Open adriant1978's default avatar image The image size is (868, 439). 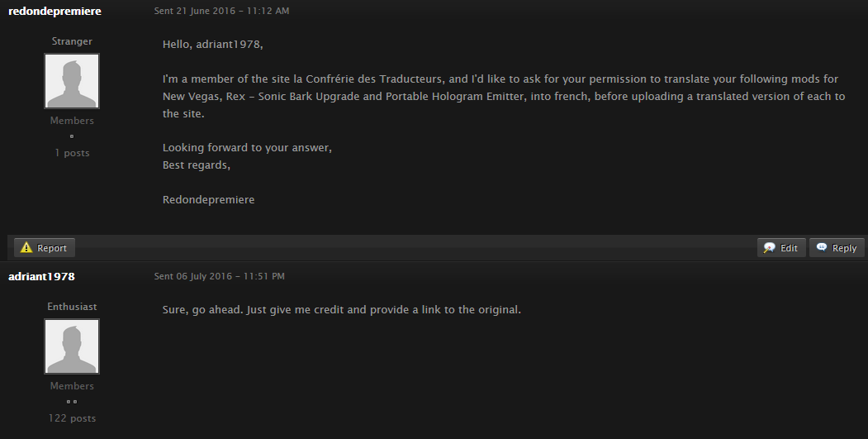coord(72,346)
